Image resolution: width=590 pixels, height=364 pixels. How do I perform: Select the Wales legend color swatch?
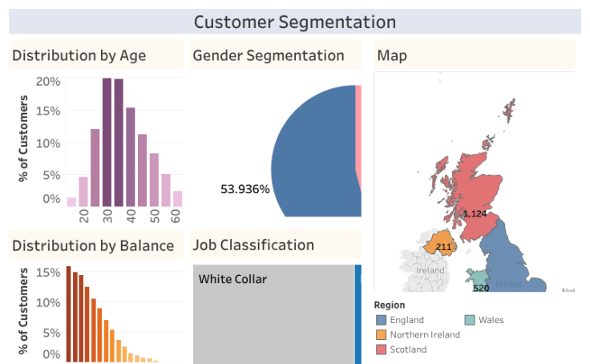[x=470, y=320]
